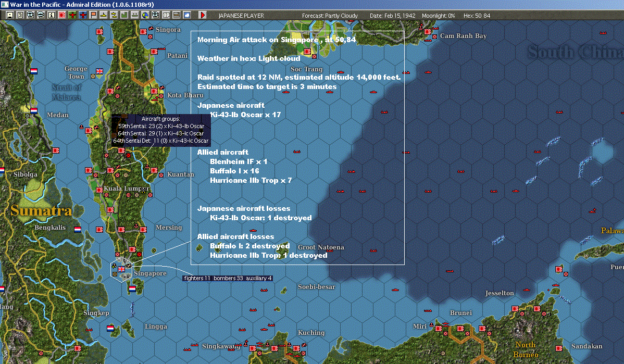
Task: Click the crosshair target toolbar icon
Action: click(156, 15)
